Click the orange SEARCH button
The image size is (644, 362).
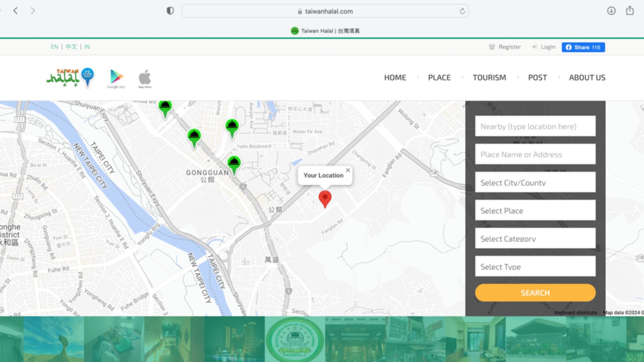point(535,293)
